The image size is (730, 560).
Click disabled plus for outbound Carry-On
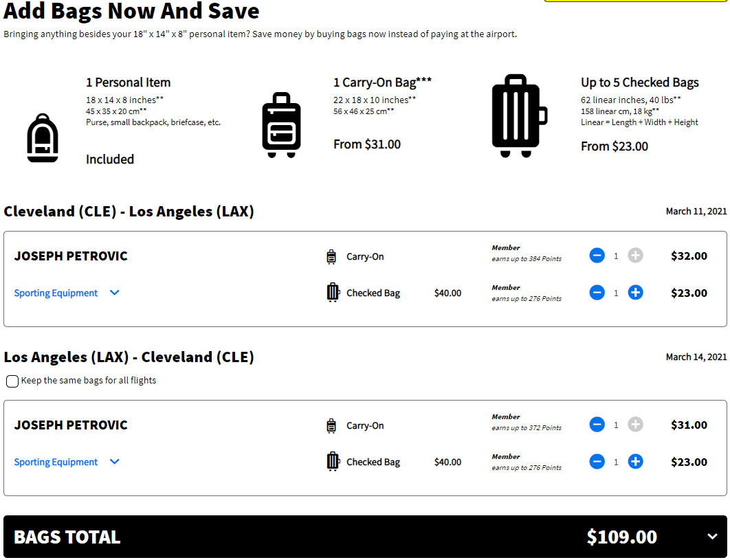point(636,256)
